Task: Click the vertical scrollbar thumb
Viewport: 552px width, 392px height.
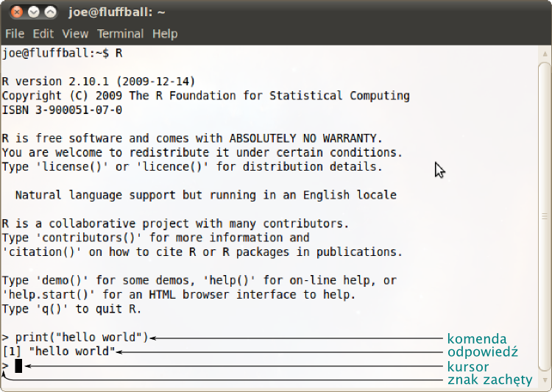Action: coord(545,216)
